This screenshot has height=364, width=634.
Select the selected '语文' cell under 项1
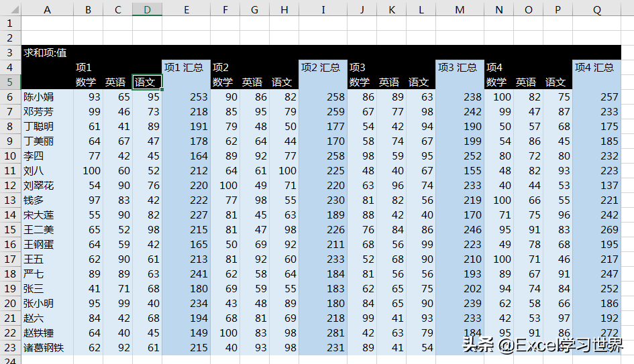[147, 82]
